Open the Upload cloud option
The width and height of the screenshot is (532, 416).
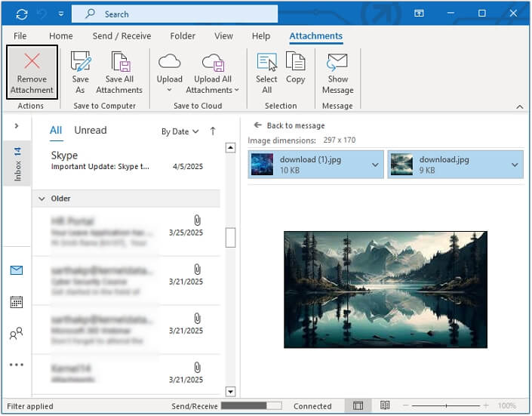click(169, 72)
